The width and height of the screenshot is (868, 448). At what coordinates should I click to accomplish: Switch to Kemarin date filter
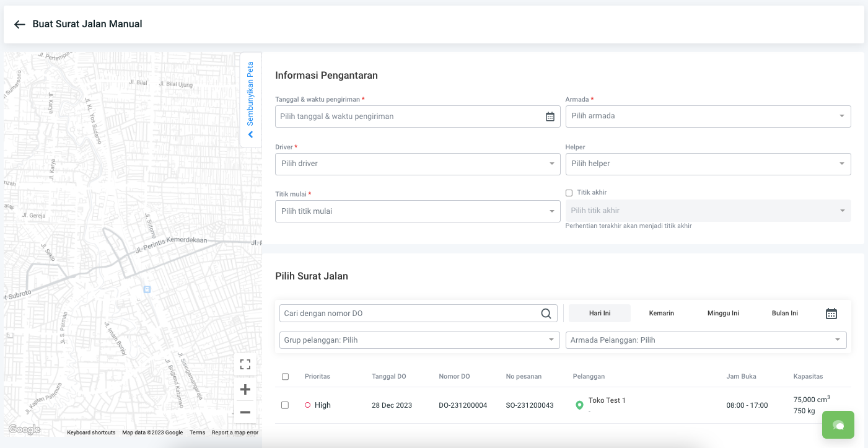(x=661, y=314)
